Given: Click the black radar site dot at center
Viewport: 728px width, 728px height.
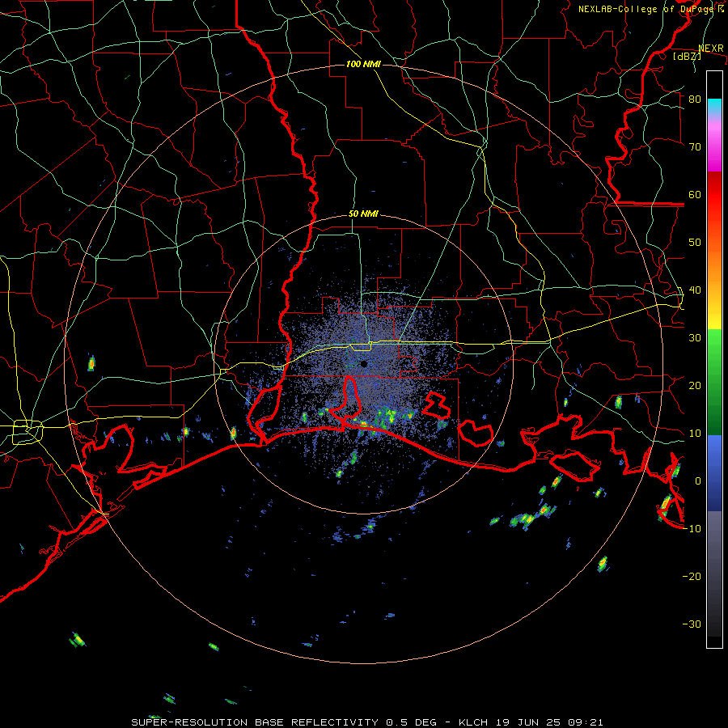Looking at the screenshot, I should pyautogui.click(x=364, y=364).
